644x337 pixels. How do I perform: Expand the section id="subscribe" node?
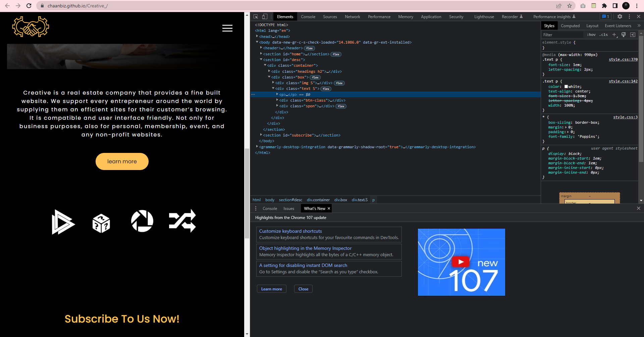pyautogui.click(x=261, y=135)
